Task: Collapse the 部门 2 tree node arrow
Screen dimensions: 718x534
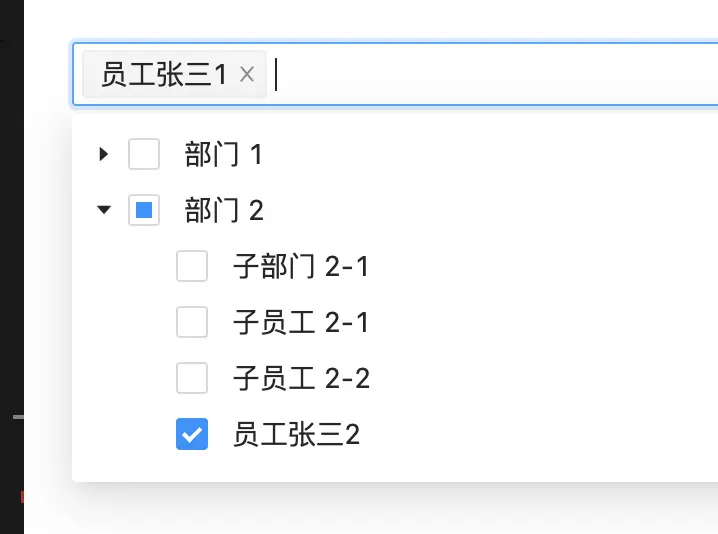Action: coord(103,210)
